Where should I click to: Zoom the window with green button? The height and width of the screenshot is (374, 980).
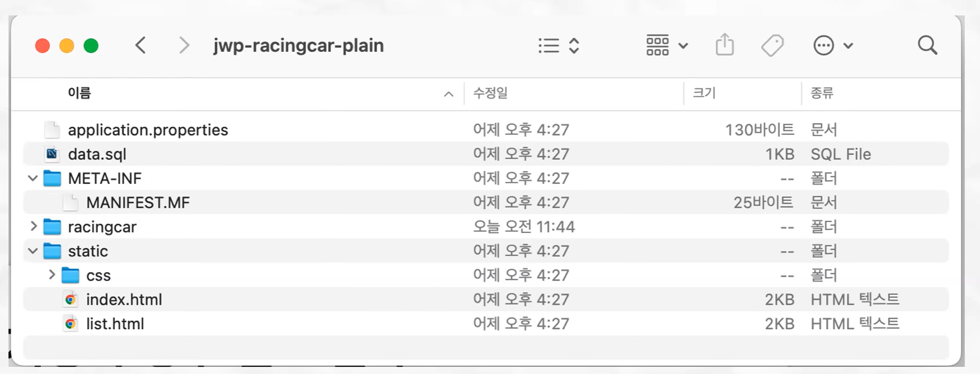[x=91, y=45]
